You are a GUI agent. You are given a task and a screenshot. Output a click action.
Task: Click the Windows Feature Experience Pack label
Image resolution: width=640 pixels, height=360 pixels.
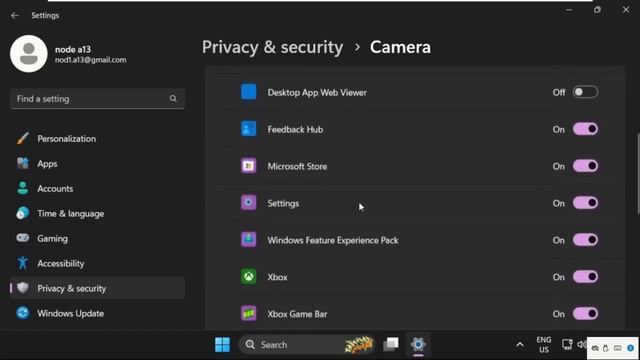(x=333, y=240)
